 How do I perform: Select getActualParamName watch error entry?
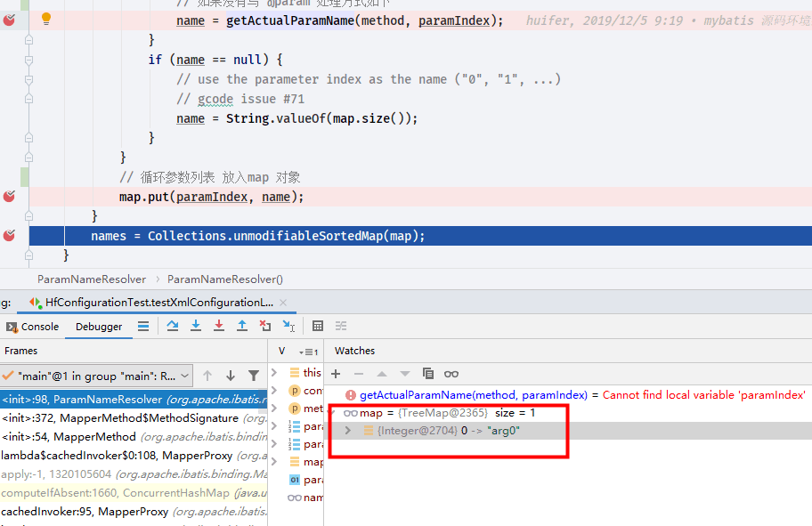point(575,395)
